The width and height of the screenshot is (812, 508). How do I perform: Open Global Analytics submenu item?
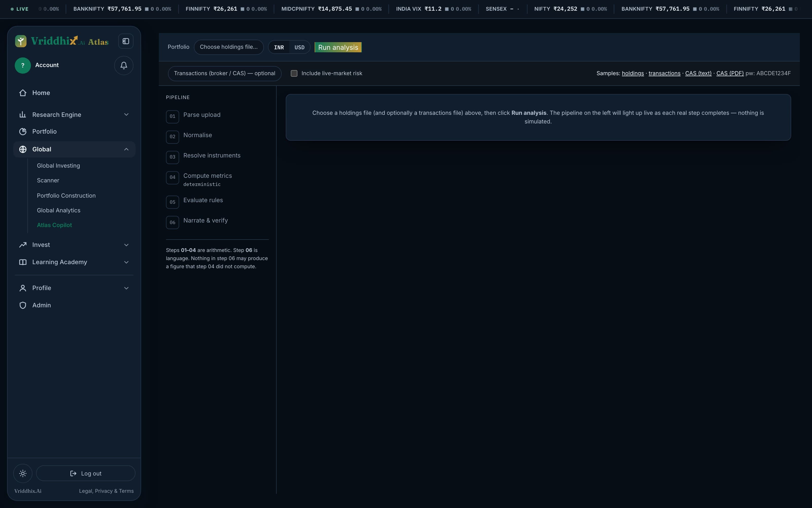59,210
